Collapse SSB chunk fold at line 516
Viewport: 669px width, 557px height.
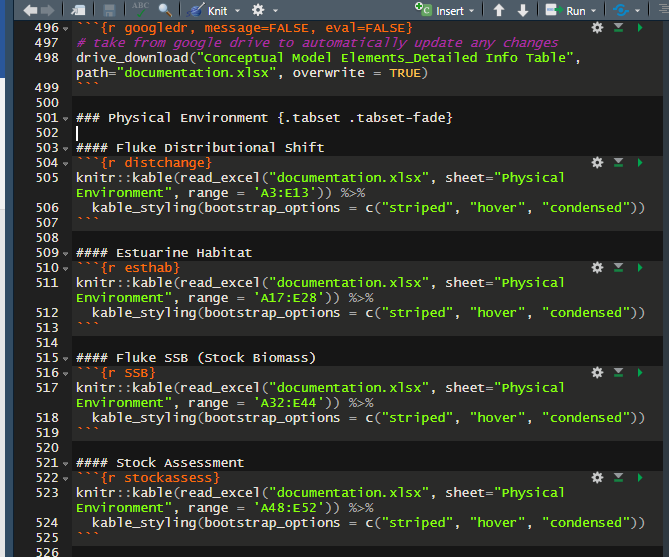[x=65, y=374]
